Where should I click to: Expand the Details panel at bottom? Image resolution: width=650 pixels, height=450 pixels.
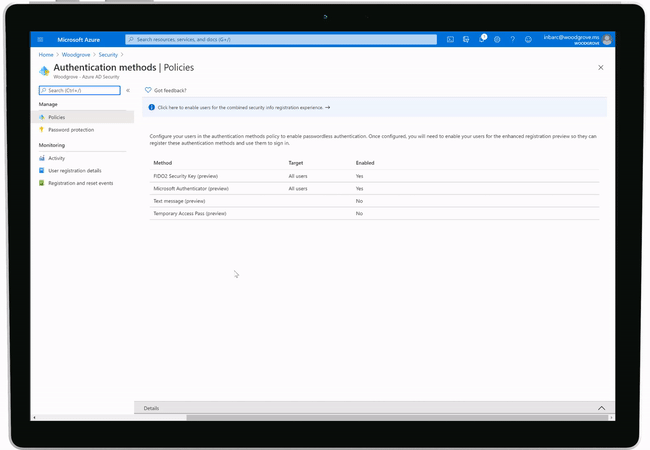(x=601, y=408)
